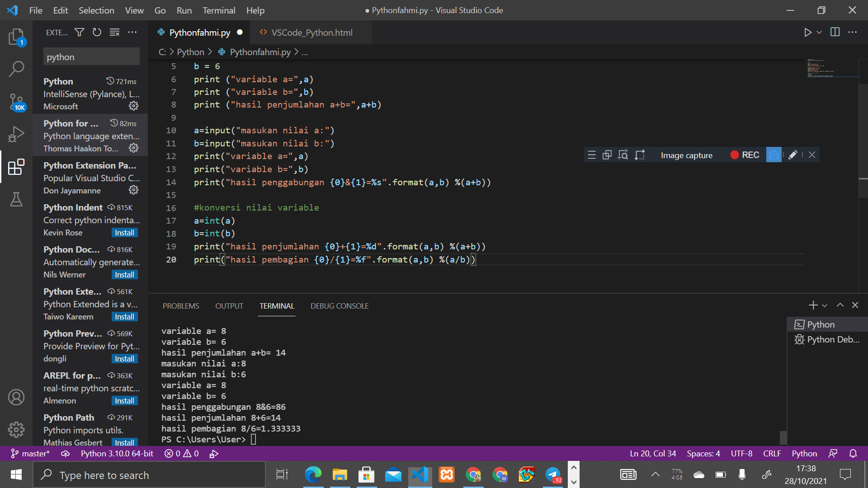868x488 pixels.
Task: Open the Extensions filter icon
Action: [79, 32]
